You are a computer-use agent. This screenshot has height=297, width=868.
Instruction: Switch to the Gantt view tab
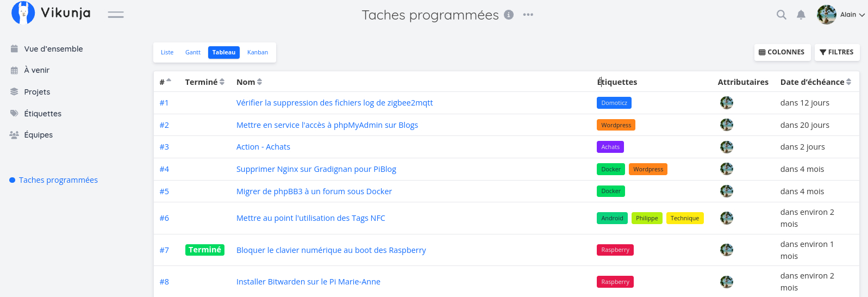pos(193,52)
